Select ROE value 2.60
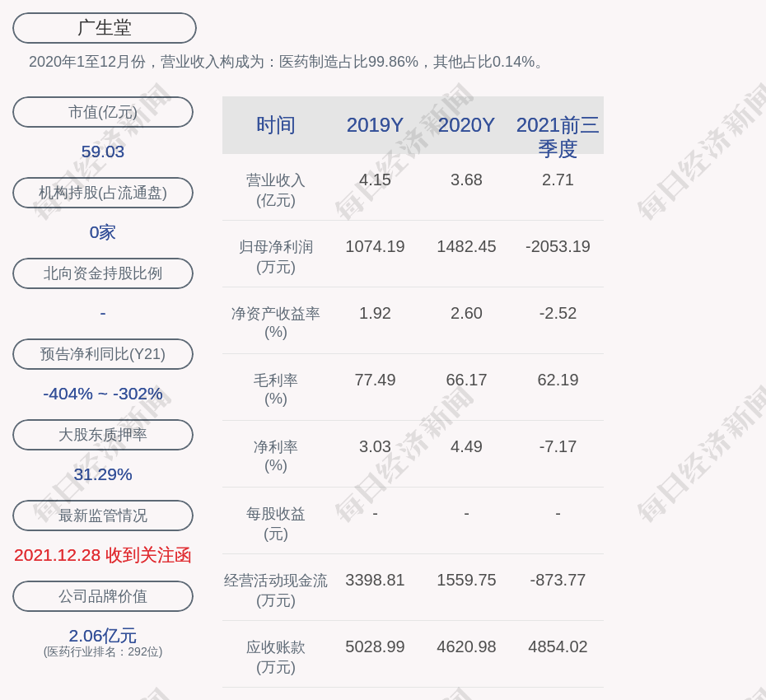Image resolution: width=766 pixels, height=700 pixels. (466, 313)
